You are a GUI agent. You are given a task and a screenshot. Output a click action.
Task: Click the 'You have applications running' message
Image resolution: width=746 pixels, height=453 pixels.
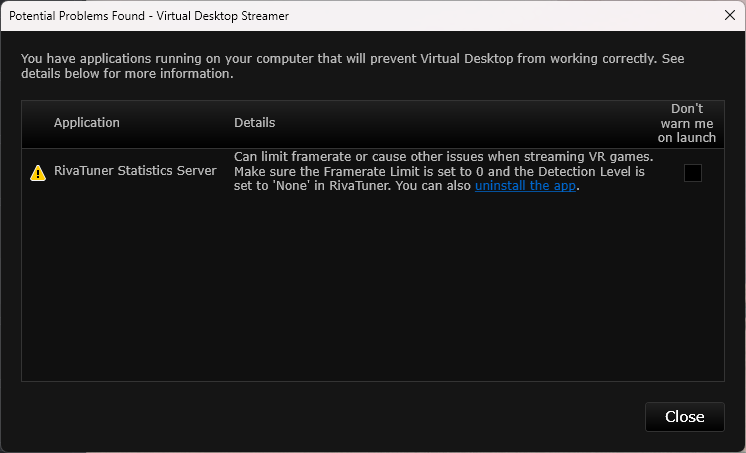[300, 59]
